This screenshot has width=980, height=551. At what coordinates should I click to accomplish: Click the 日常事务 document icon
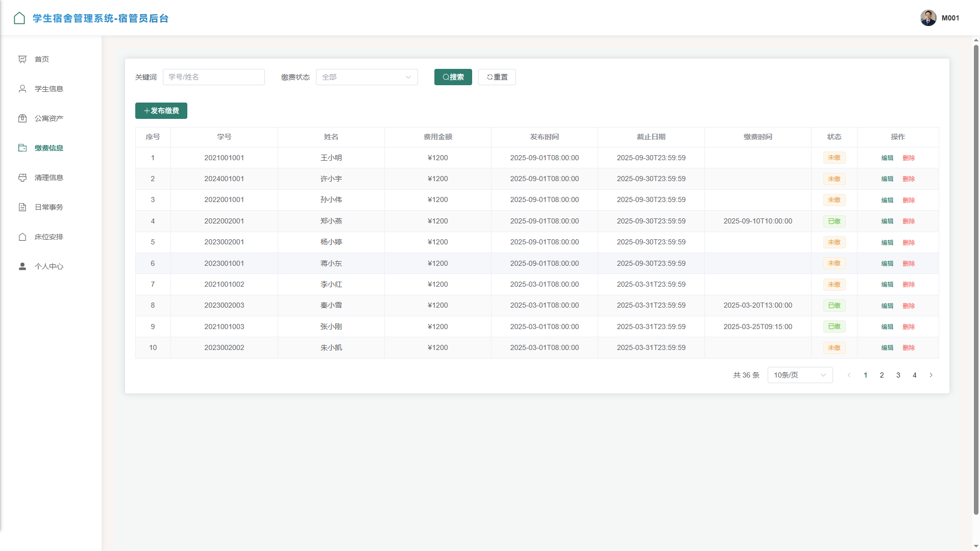[22, 207]
